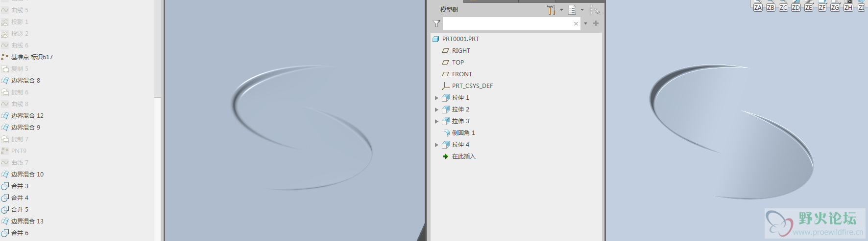Click the model tree filter funnel icon
The image size is (868, 241).
[436, 23]
